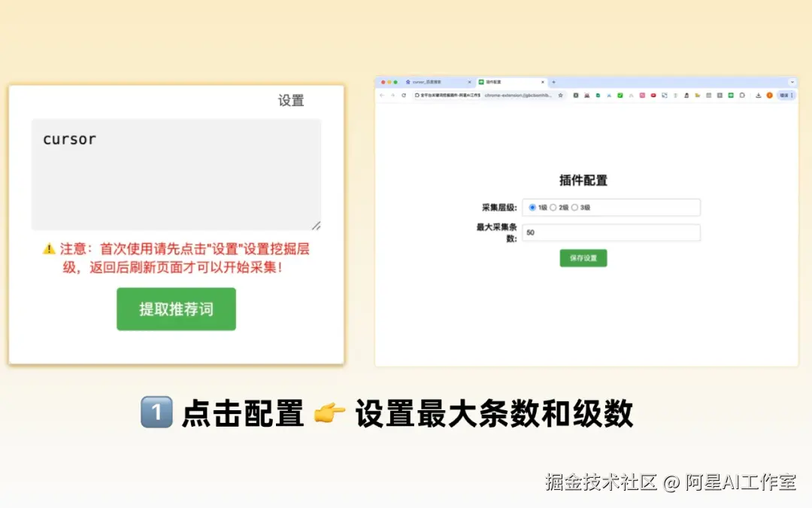
Task: Click the 保存设置 button
Action: click(583, 257)
